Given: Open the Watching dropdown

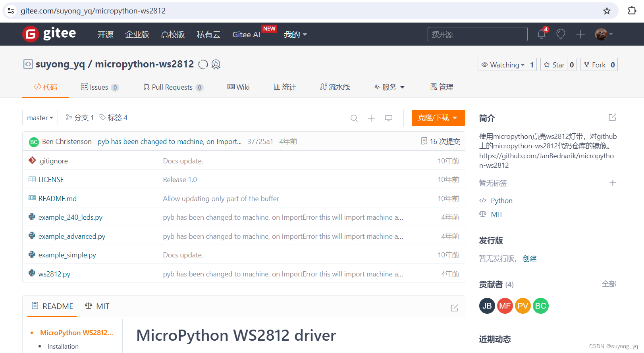Looking at the screenshot, I should tap(503, 65).
